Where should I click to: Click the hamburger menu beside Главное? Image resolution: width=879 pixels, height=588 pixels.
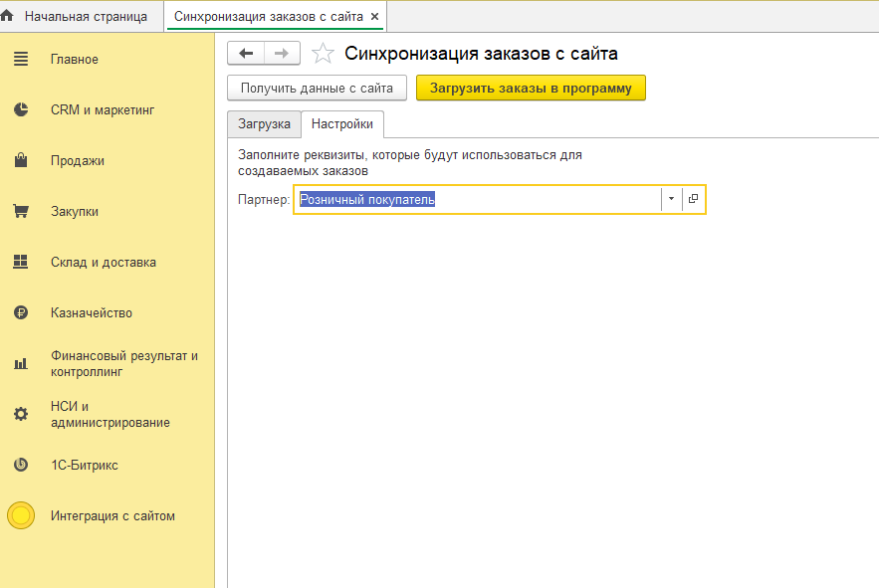point(20,59)
